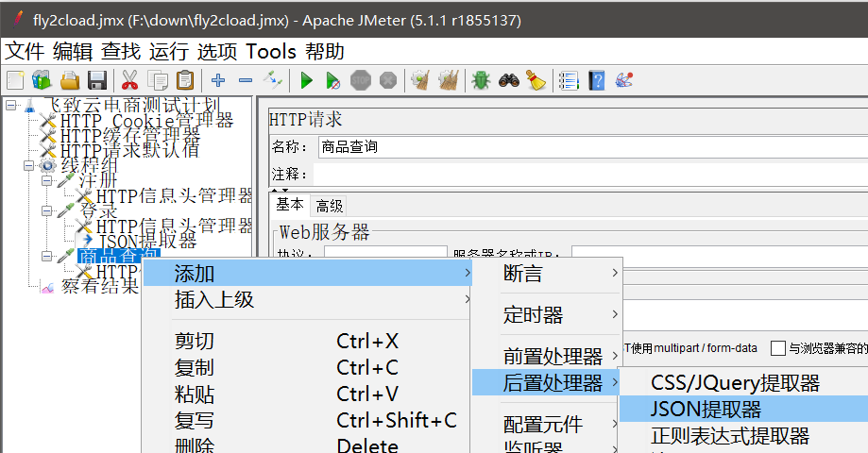Click the Open file folder icon
Viewport: 868px width, 453px height.
tap(70, 81)
